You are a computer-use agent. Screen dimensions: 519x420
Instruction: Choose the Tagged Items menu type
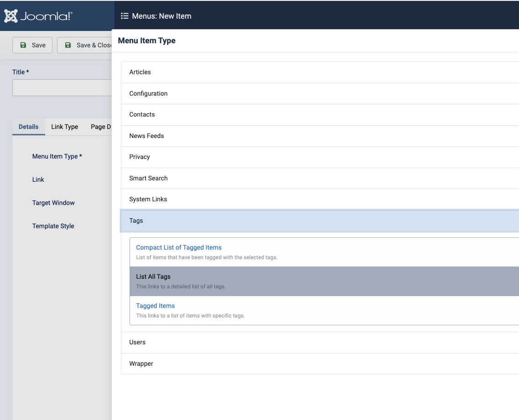pos(324,310)
